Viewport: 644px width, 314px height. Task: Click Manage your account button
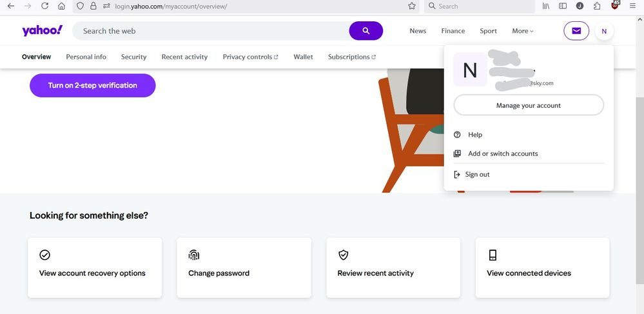pos(529,105)
